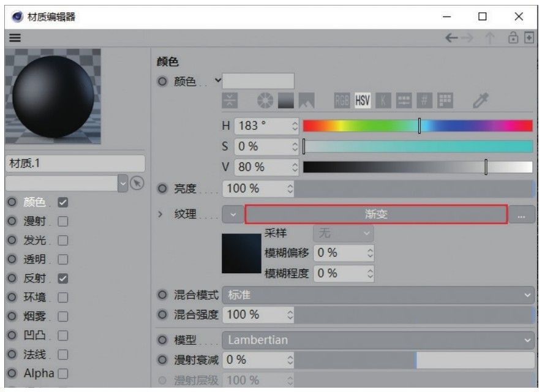Click the 亮度 slider bar
542x392 pixels.
point(414,189)
